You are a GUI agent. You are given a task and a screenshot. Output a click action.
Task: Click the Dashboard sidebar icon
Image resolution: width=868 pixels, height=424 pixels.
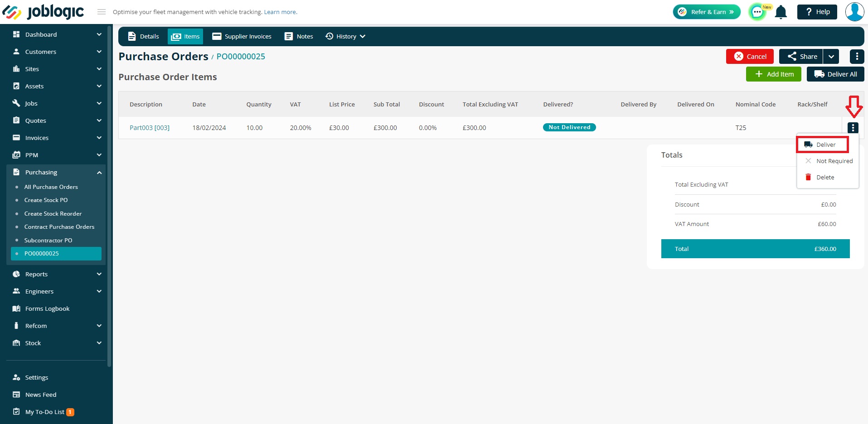point(16,34)
